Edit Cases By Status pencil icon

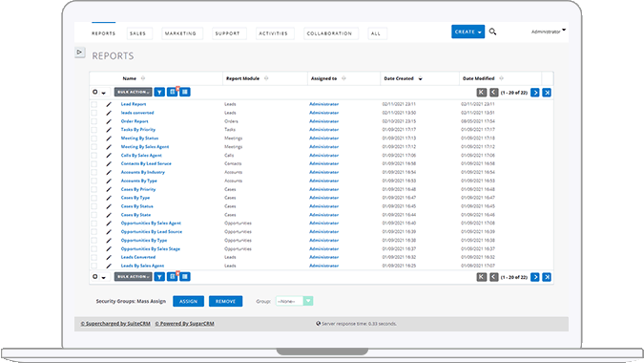click(x=109, y=206)
